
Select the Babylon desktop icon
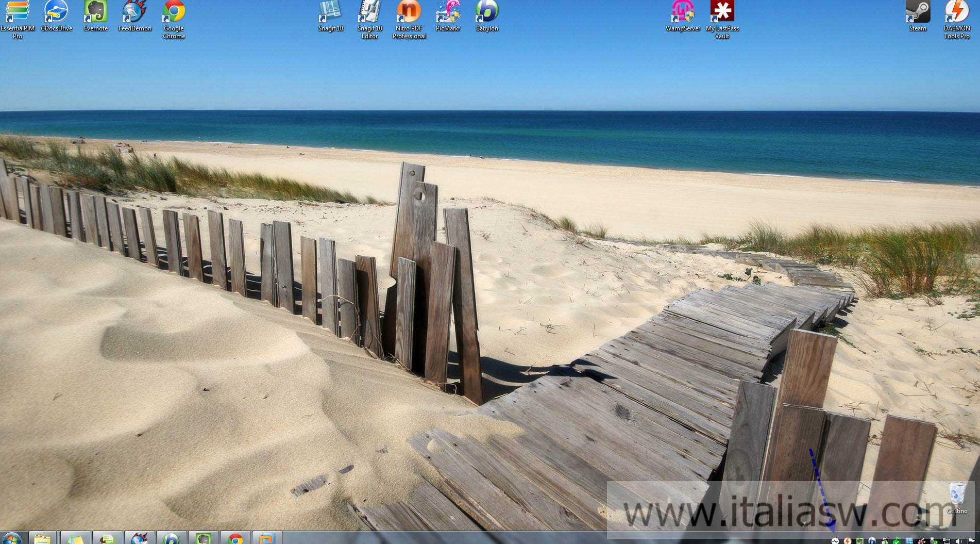[487, 16]
